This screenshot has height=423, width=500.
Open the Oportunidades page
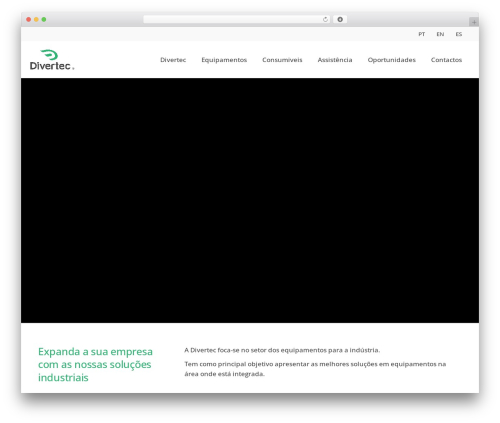point(392,60)
